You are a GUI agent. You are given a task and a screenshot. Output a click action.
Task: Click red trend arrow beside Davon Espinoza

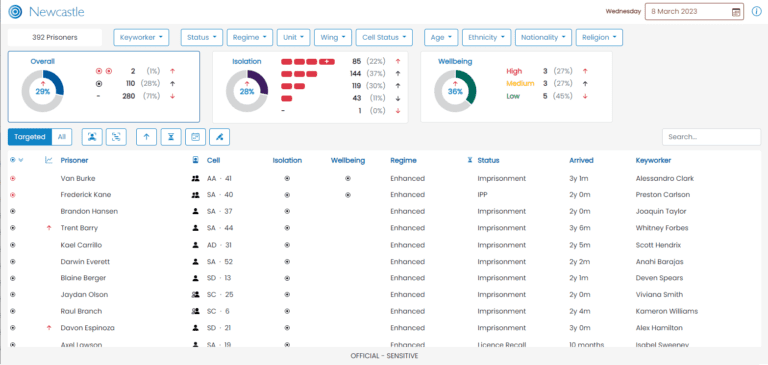[x=48, y=328]
